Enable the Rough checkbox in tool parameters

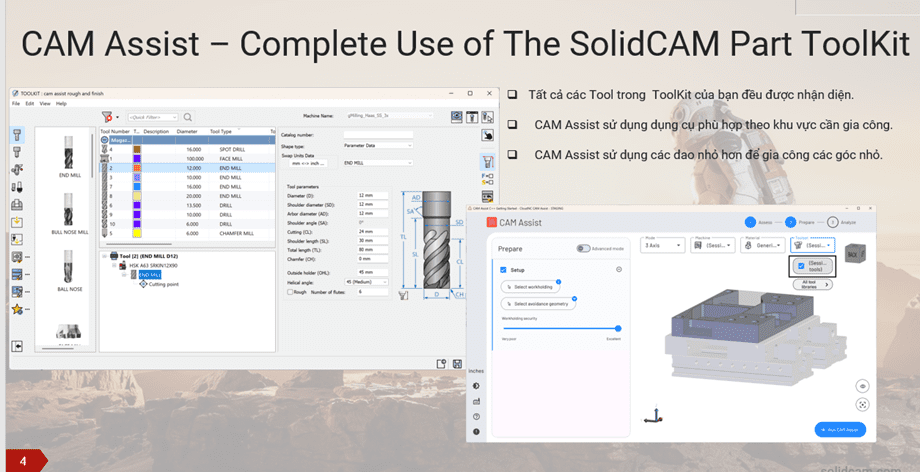(x=290, y=292)
